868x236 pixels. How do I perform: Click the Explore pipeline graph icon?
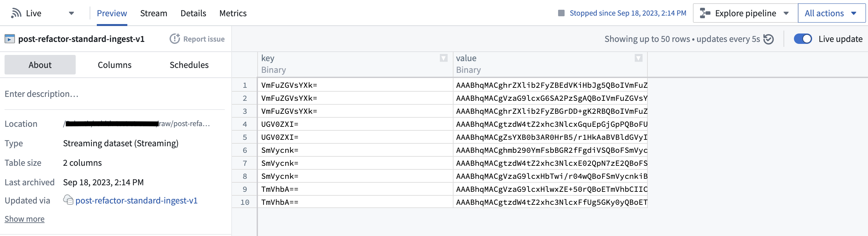tap(705, 13)
